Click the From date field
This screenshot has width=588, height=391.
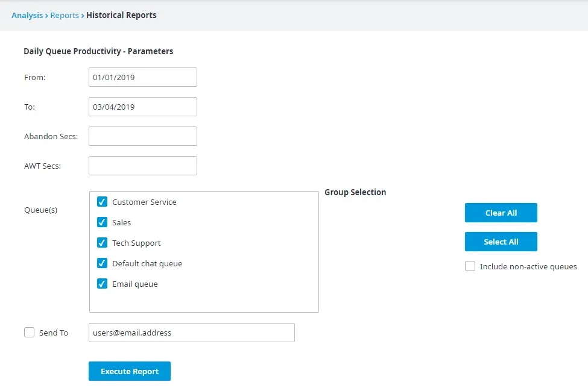click(x=143, y=77)
